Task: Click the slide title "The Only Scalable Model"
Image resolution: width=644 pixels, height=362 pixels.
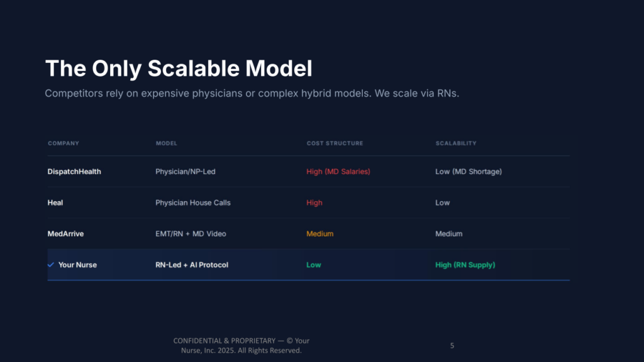Action: click(x=179, y=69)
